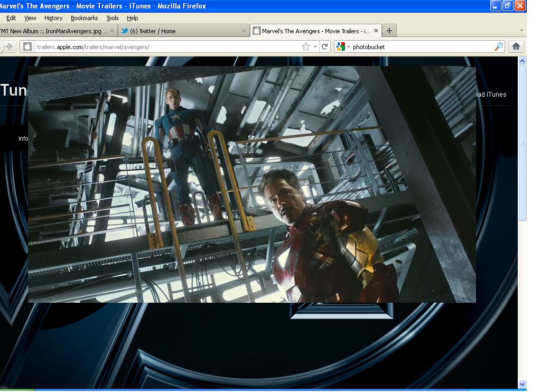Open the search engine selector dropdown
This screenshot has height=392, width=541.
343,46
